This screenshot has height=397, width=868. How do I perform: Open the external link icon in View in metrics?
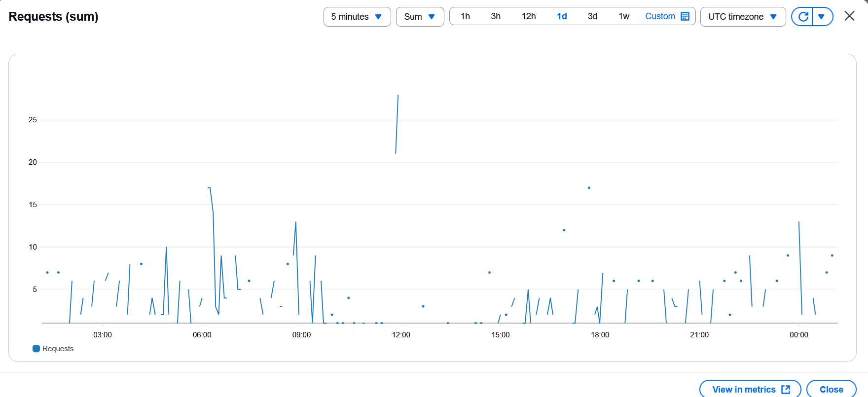point(786,390)
